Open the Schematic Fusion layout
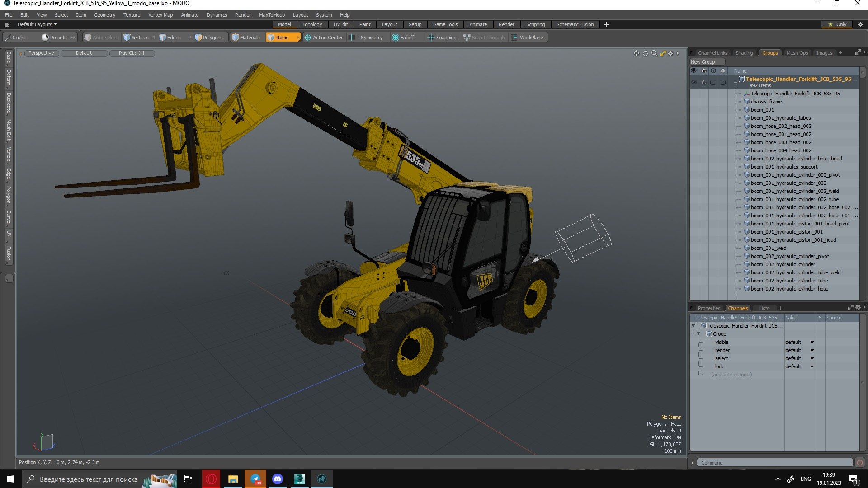Image resolution: width=868 pixels, height=488 pixels. [x=575, y=24]
